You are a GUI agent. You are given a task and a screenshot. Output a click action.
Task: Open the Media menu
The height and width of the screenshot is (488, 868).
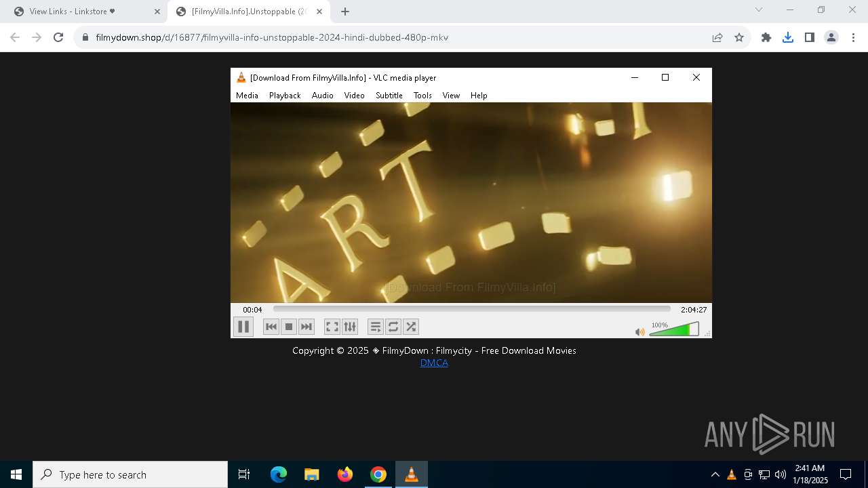pos(247,96)
